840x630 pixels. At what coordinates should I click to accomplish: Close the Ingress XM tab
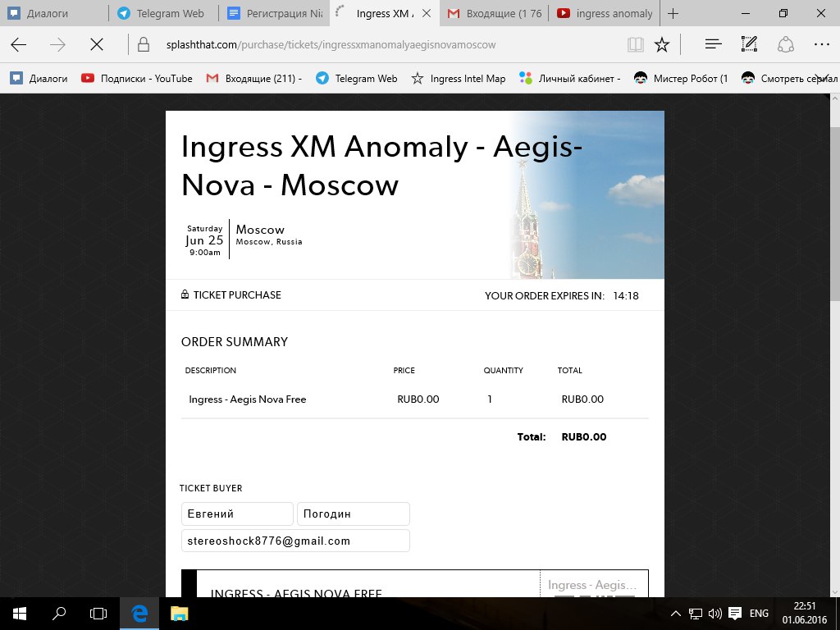click(x=427, y=13)
